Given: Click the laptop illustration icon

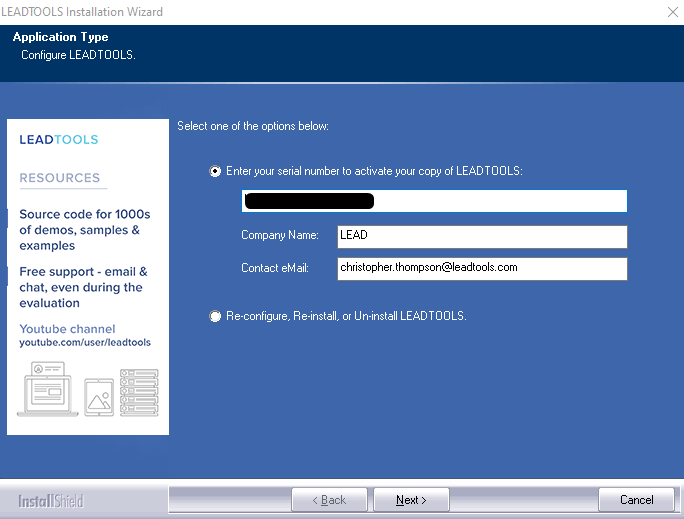Looking at the screenshot, I should point(48,389).
